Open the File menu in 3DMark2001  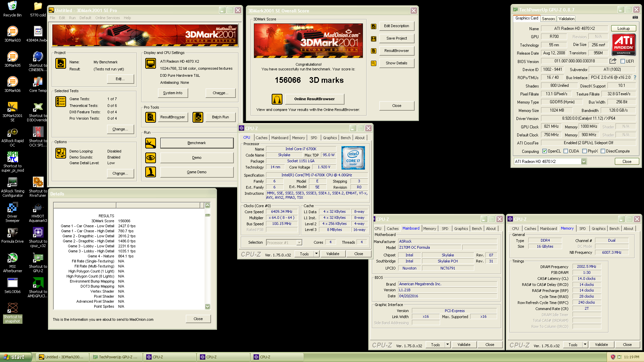click(x=52, y=18)
